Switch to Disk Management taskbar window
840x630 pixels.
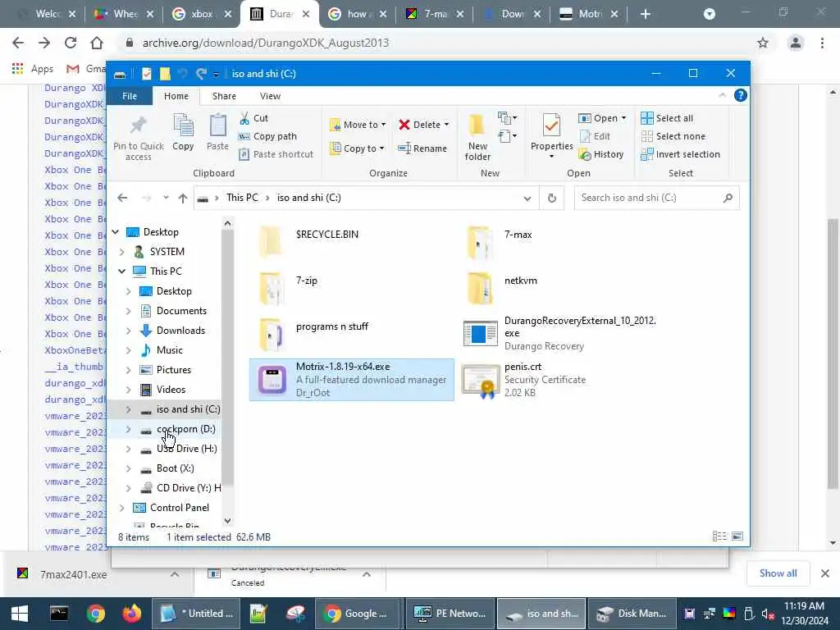(632, 614)
